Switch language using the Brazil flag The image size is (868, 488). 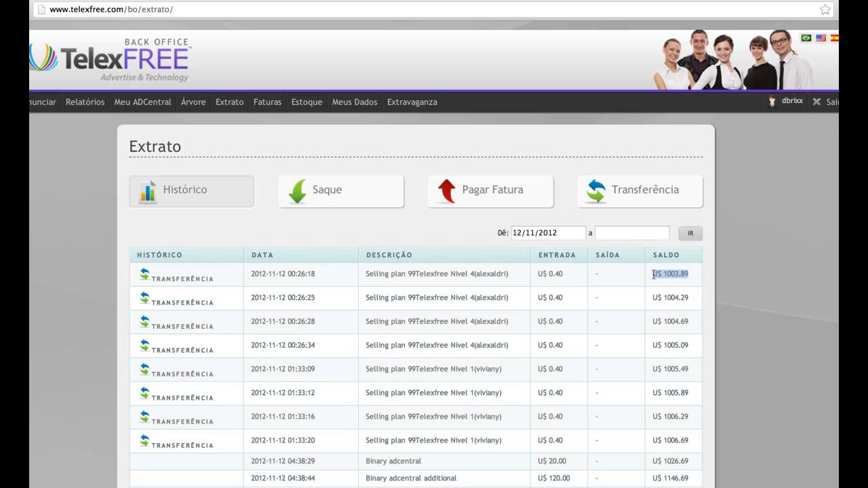806,38
